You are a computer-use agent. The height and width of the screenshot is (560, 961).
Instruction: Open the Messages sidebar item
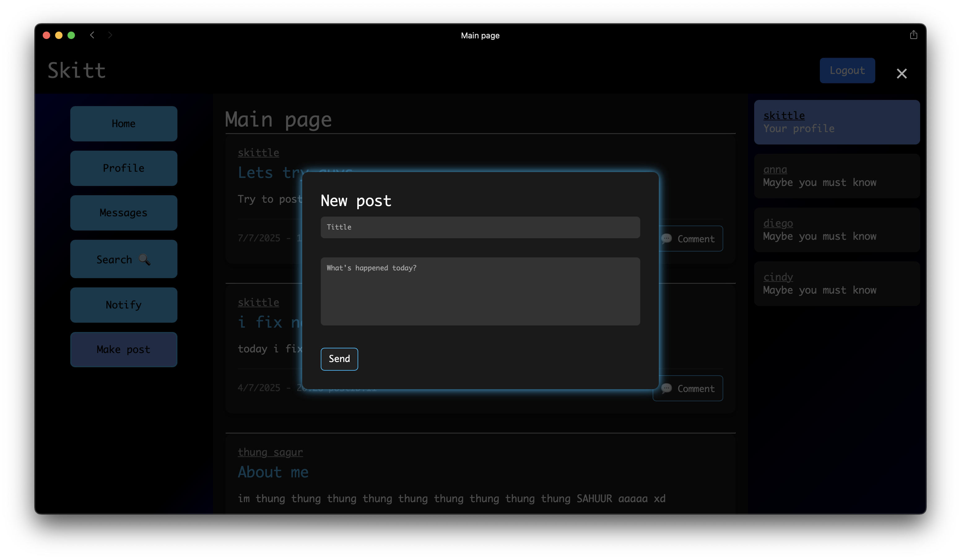pos(124,213)
